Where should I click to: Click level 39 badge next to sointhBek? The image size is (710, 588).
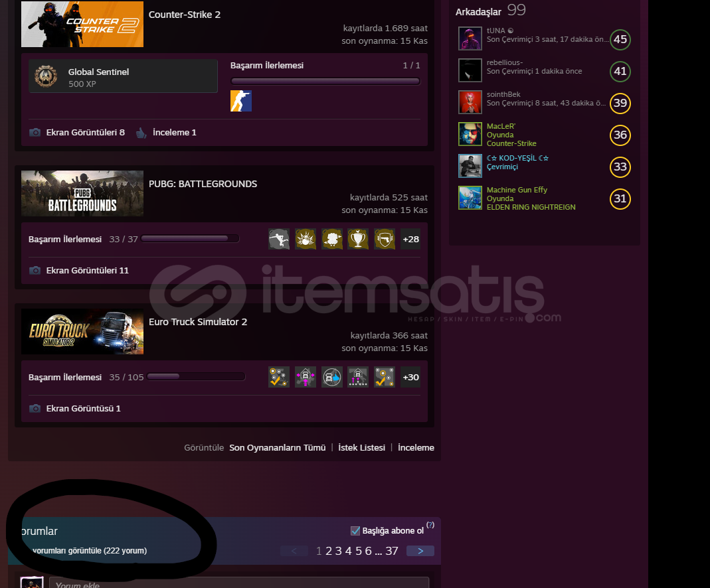click(x=620, y=103)
